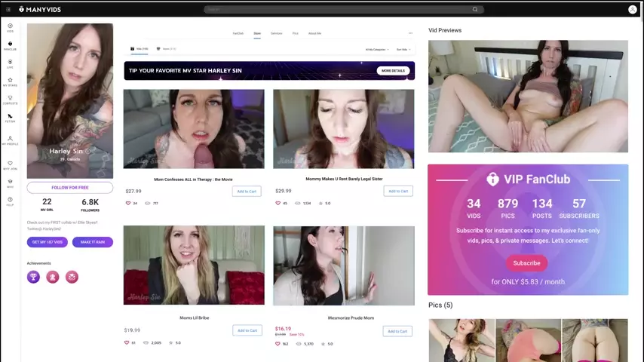Switch to the Services tab
The height and width of the screenshot is (362, 644).
coord(277,33)
